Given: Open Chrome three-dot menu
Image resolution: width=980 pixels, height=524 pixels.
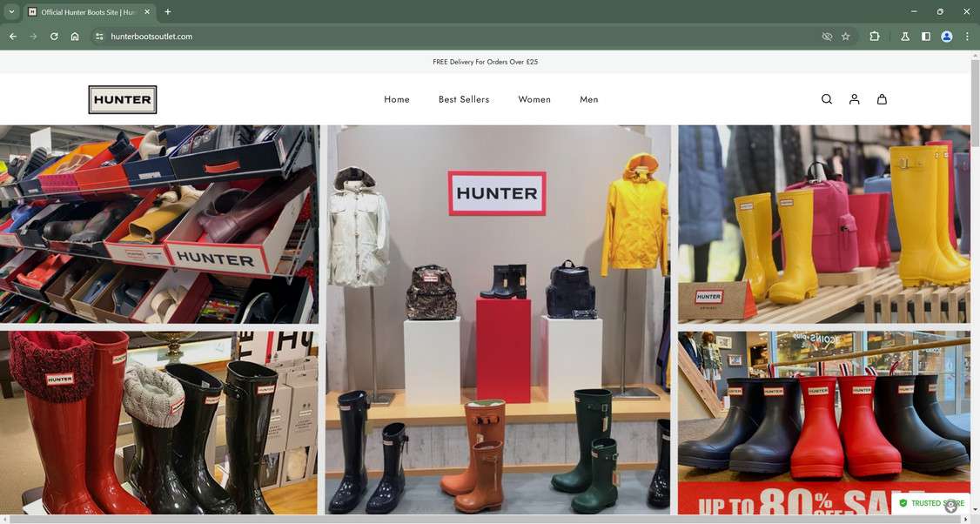Looking at the screenshot, I should coord(967,37).
